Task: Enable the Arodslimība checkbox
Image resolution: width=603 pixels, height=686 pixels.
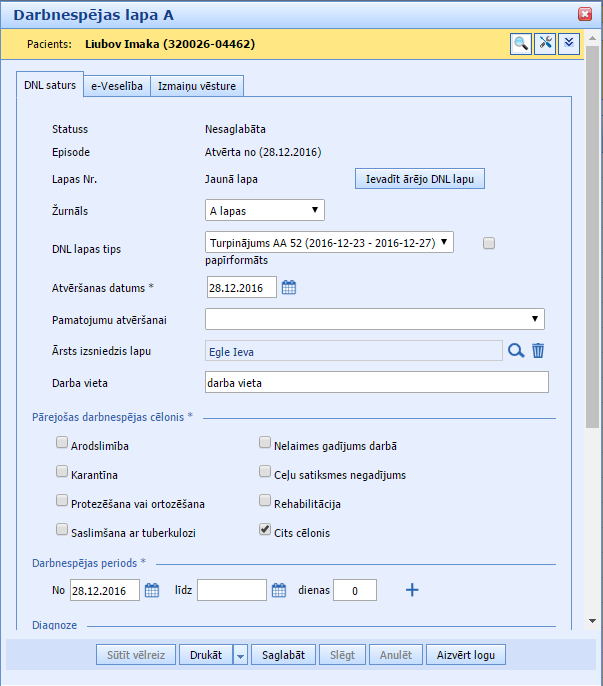Action: [62, 443]
